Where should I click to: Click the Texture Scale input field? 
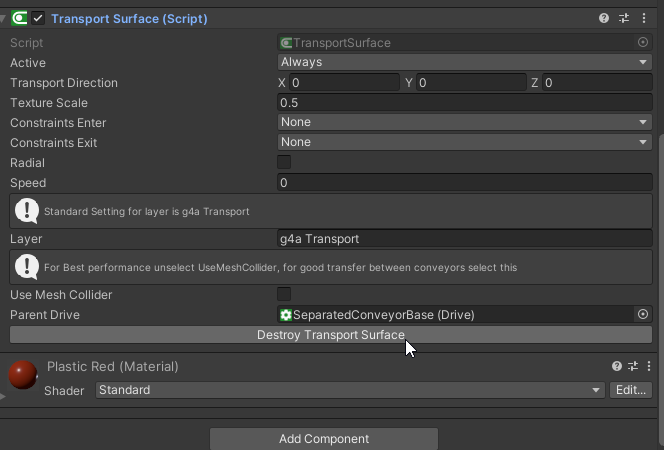coord(465,103)
